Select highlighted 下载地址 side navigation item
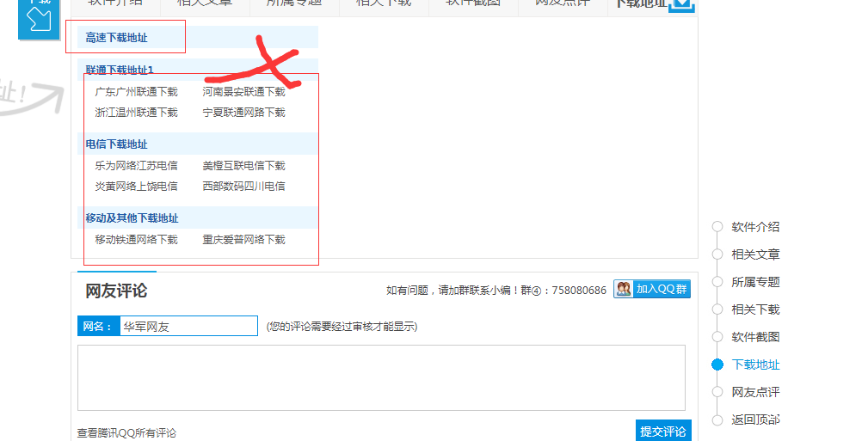The height and width of the screenshot is (441, 868). [x=755, y=364]
